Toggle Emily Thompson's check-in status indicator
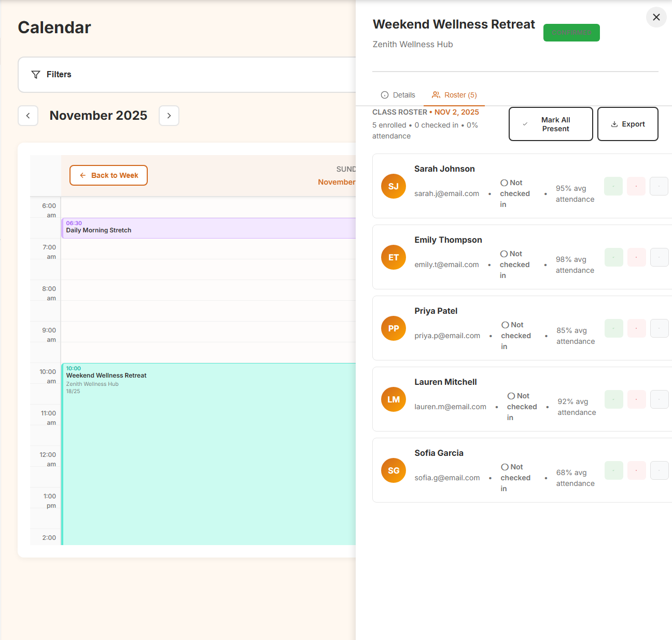This screenshot has width=672, height=640. pos(503,254)
